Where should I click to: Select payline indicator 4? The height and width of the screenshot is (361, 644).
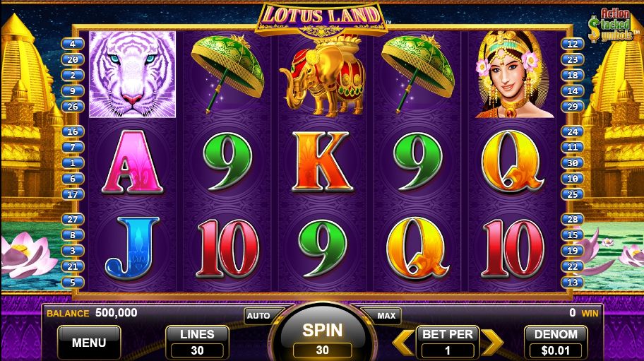tap(73, 44)
